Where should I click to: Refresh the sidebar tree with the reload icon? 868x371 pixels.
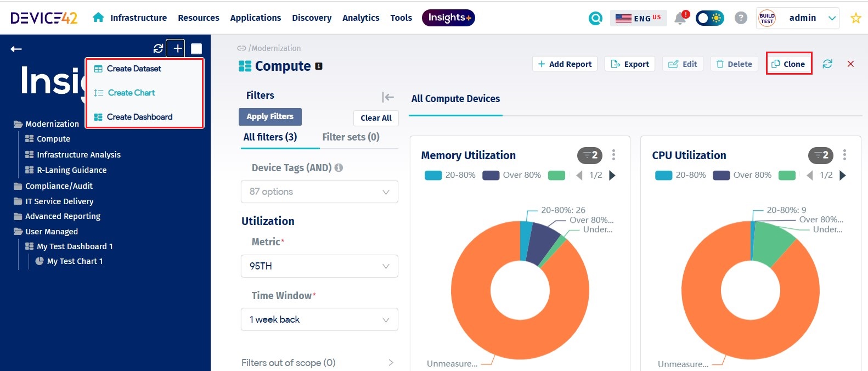pos(159,48)
